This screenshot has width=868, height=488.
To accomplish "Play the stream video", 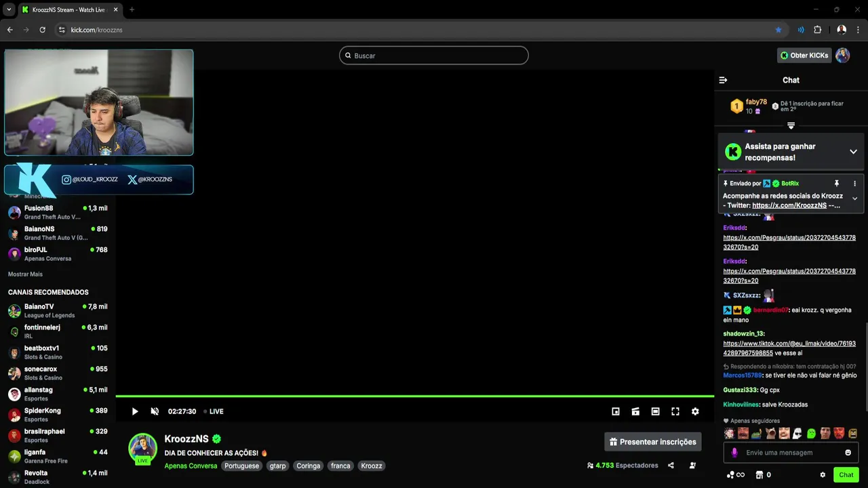I will tap(135, 411).
